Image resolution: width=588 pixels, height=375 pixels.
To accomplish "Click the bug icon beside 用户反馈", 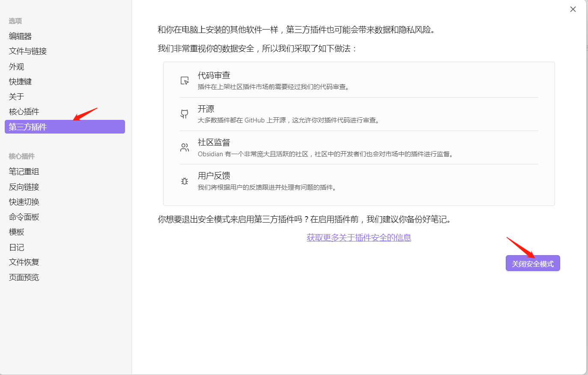I will 185,181.
